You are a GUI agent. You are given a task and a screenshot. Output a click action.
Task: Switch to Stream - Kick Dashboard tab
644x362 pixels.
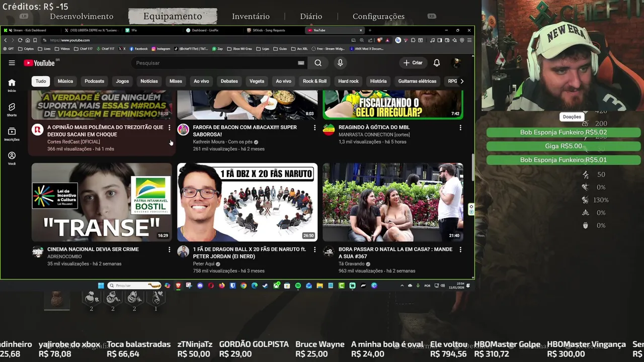coord(29,30)
